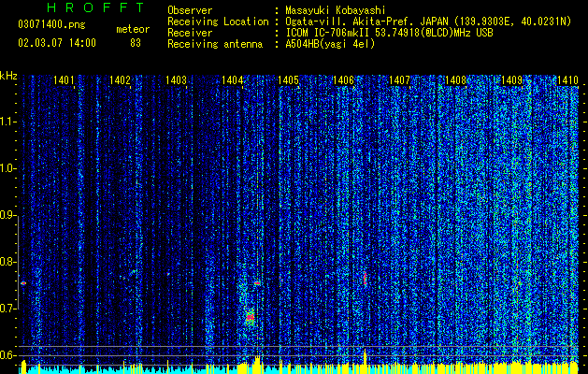588x374 pixels.
Task: Click the 1405 time marker
Action: pyautogui.click(x=288, y=79)
